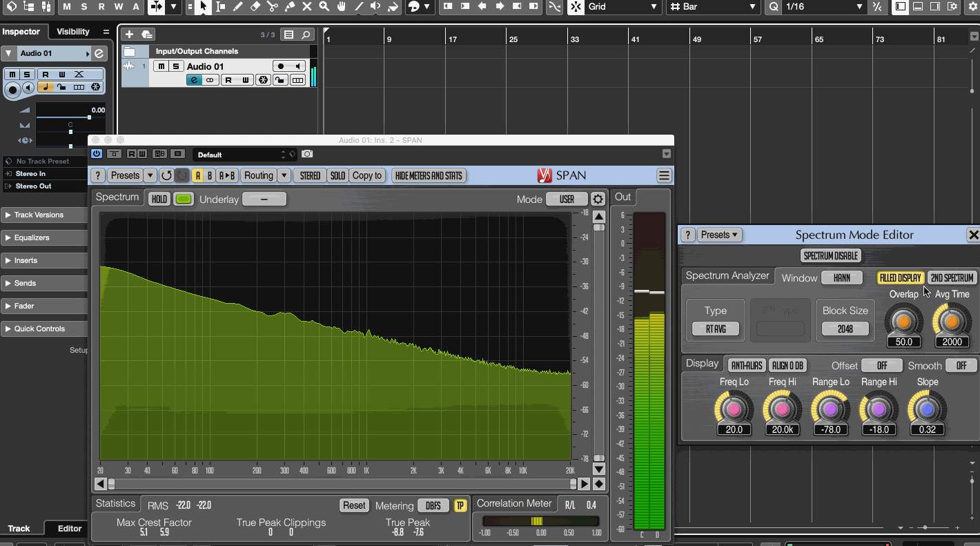Take a snapshot with the plug-in camera icon

[x=307, y=154]
